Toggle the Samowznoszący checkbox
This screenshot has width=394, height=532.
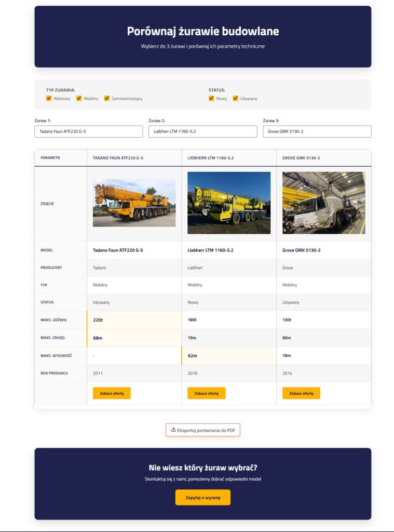click(x=107, y=98)
